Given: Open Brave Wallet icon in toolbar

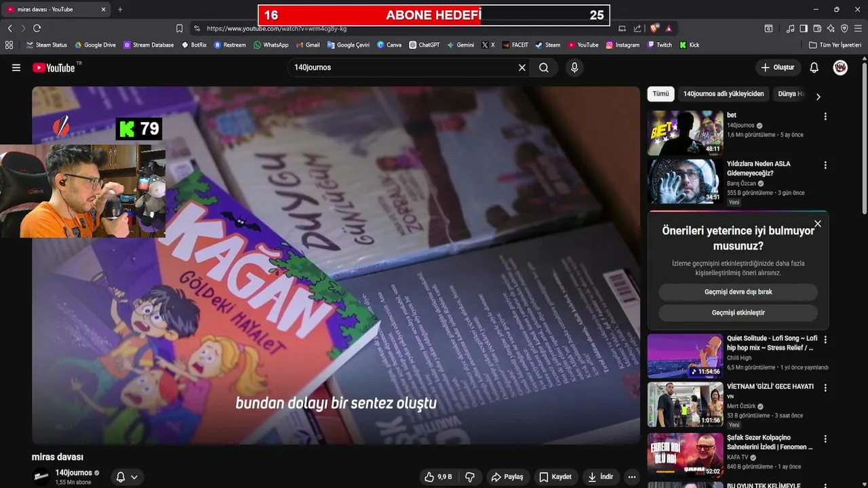Looking at the screenshot, I should click(817, 28).
